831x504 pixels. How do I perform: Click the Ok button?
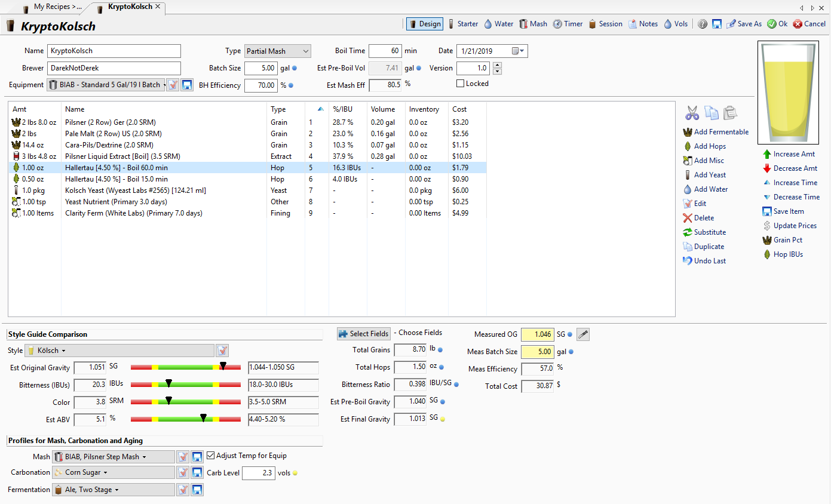(x=777, y=24)
